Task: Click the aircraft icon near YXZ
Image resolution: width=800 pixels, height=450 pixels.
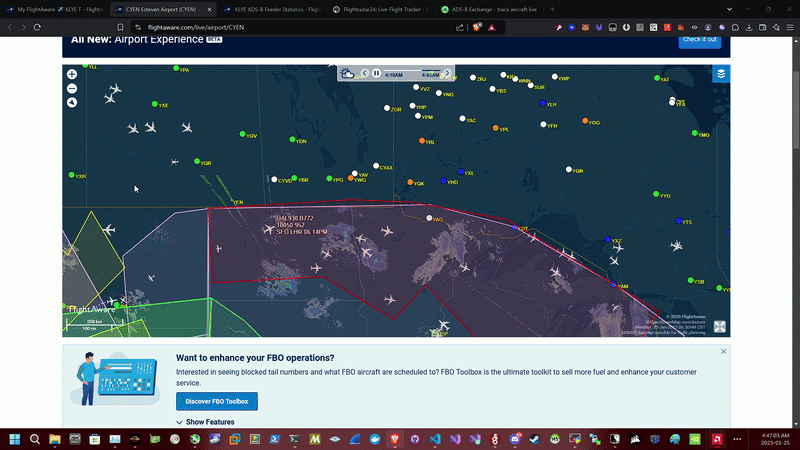Action: [x=618, y=248]
